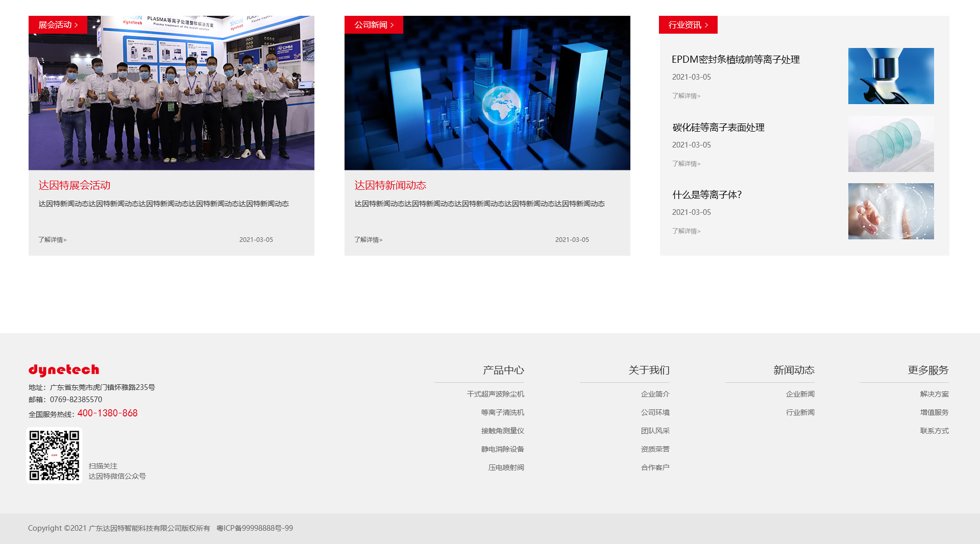Open 达因特展会活动 article title
The image size is (980, 544).
click(75, 185)
